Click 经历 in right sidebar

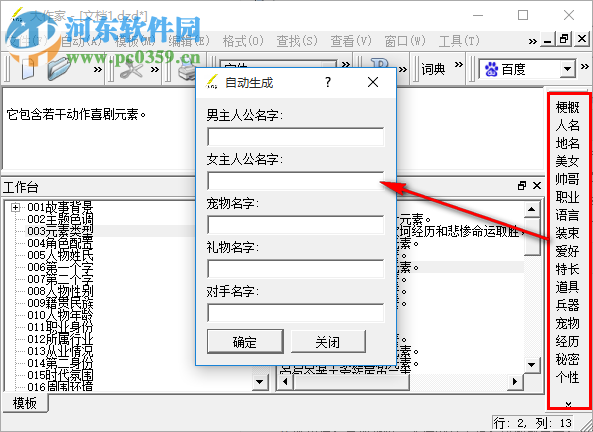coord(567,341)
